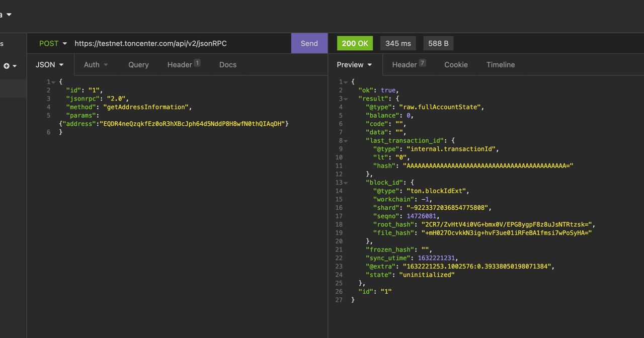Collapse the request body root object at line 1

pyautogui.click(x=53, y=82)
